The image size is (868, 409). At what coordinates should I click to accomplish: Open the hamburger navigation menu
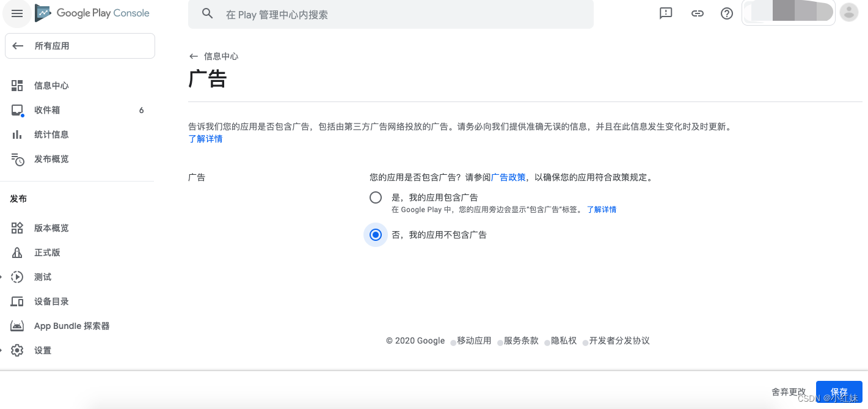pyautogui.click(x=16, y=13)
